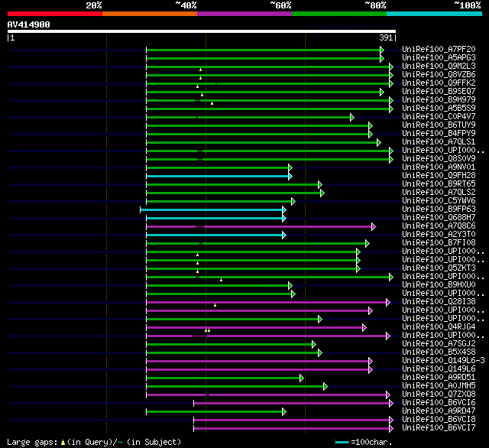489x448 pixels.
Task: Select the UniRef100_B9FP63 label
Action: 439,209
